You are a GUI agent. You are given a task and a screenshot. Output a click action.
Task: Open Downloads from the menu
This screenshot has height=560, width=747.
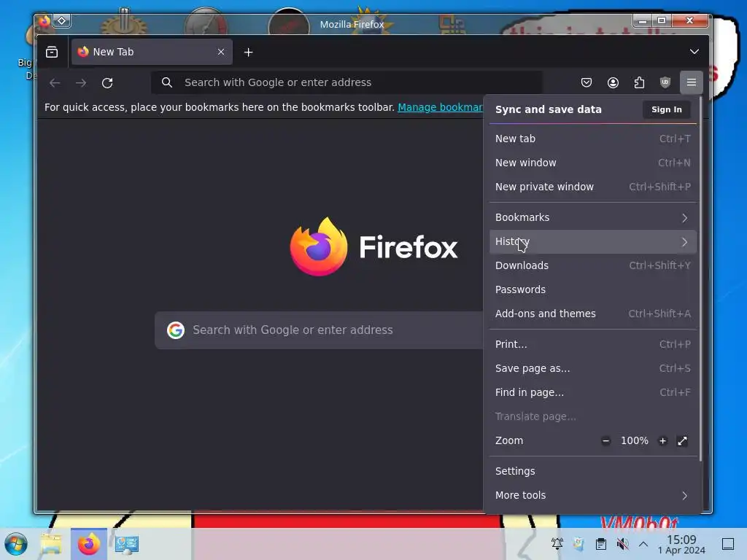pos(592,265)
